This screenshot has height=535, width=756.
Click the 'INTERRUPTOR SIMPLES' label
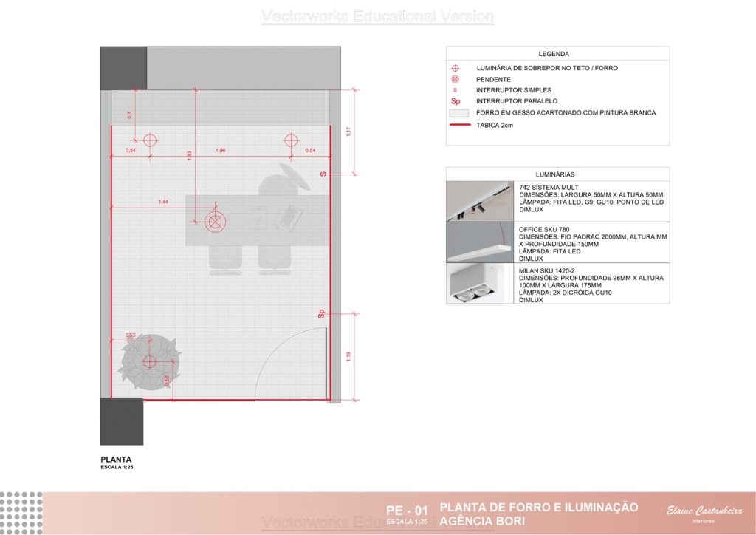pyautogui.click(x=514, y=90)
